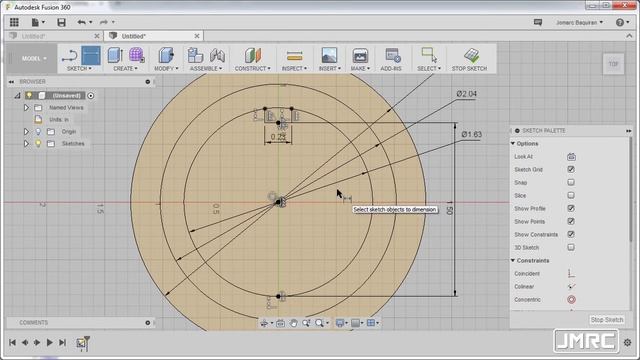The height and width of the screenshot is (360, 640).
Task: Collapse the Constraints section
Action: point(513,260)
